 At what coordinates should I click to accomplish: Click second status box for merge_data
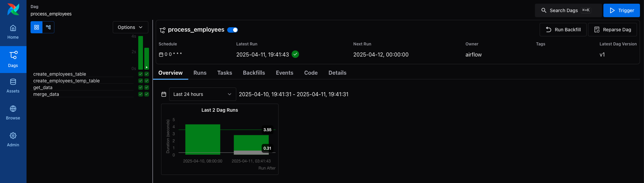coord(147,94)
